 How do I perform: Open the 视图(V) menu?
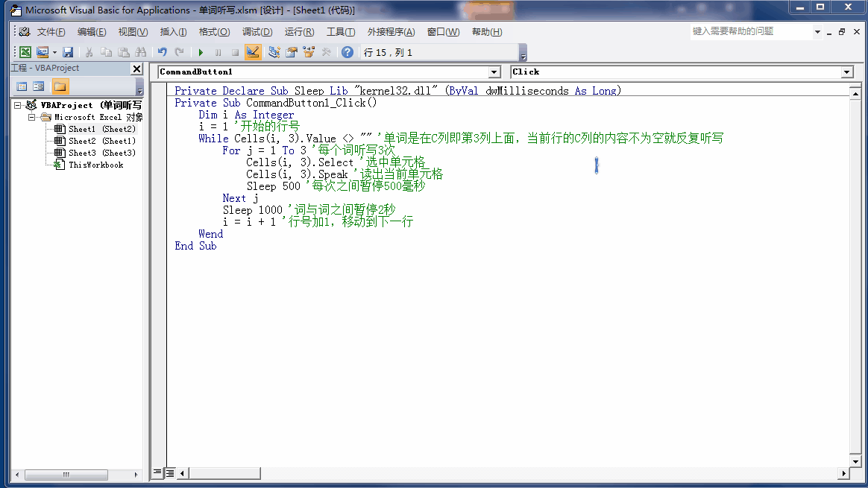(x=133, y=31)
